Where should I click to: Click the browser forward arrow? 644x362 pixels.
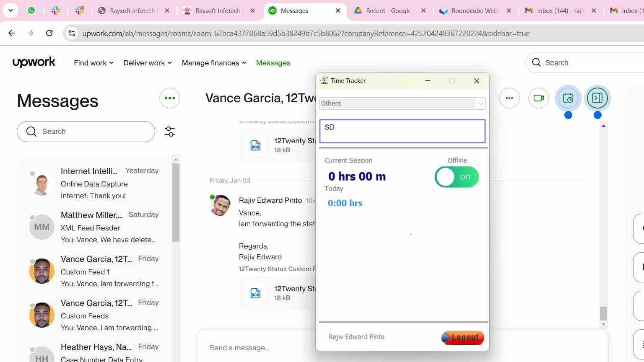[x=30, y=33]
